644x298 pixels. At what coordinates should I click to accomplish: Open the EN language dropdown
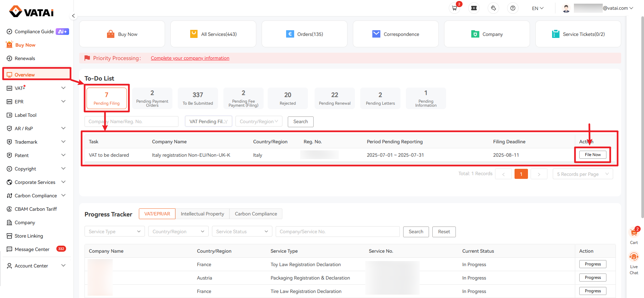point(537,8)
